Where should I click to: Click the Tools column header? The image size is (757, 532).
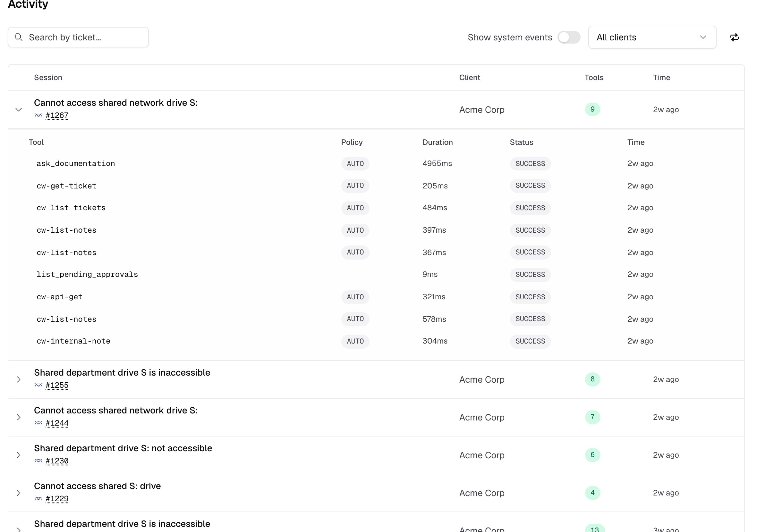[x=594, y=78]
